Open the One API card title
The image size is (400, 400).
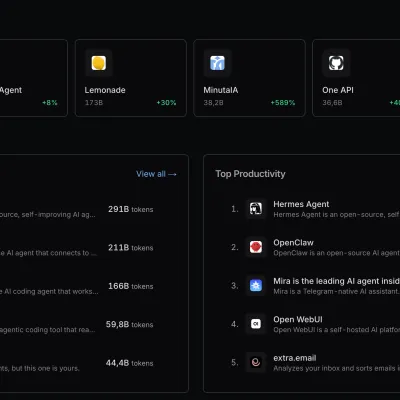point(338,90)
